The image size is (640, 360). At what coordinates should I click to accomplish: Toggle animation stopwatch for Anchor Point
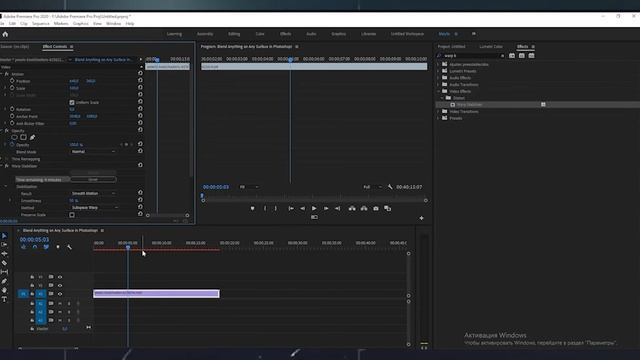click(12, 116)
